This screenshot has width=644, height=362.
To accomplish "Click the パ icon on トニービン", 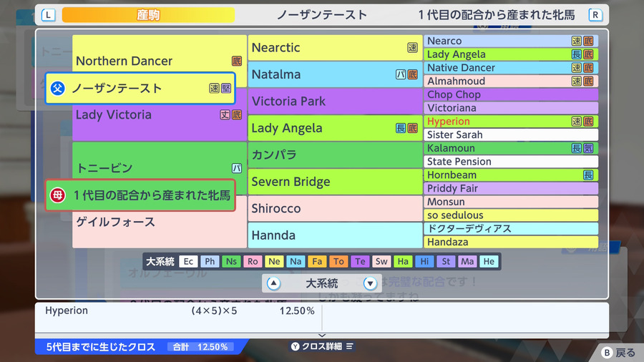I will click(x=237, y=168).
